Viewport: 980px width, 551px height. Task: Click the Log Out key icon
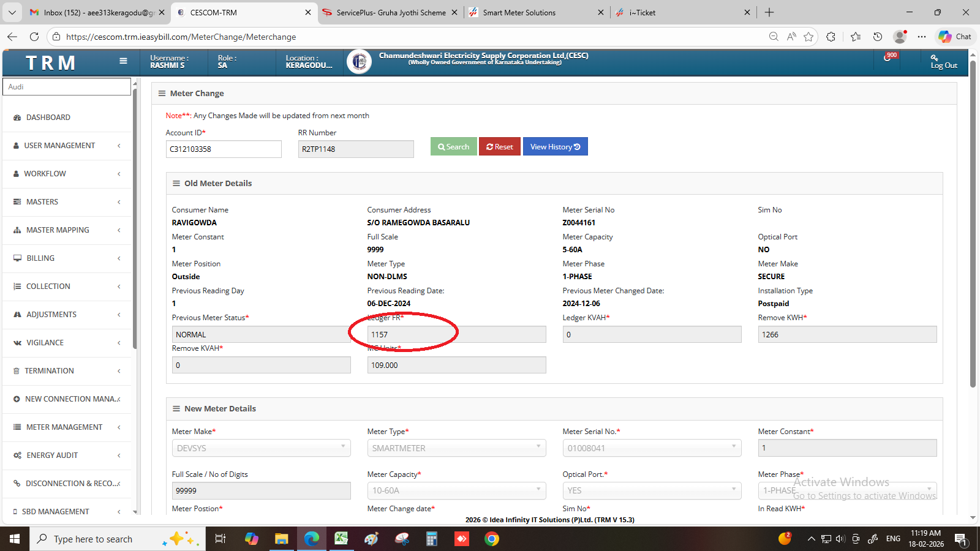(934, 58)
